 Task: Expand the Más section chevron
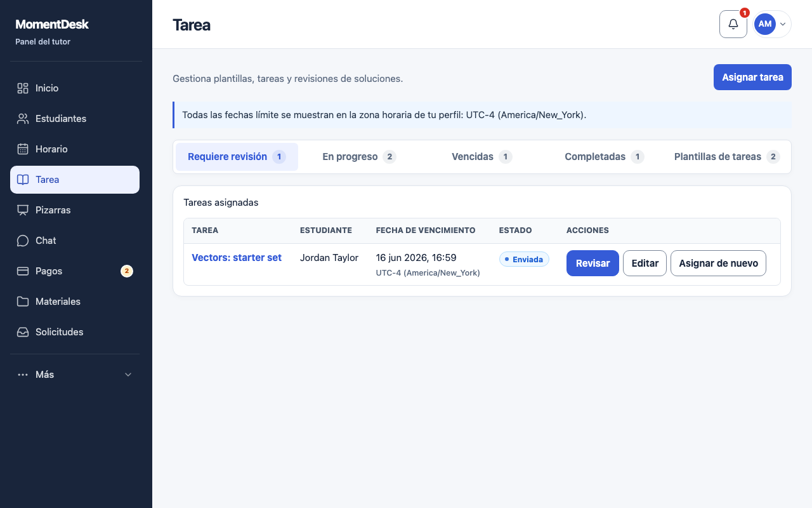click(x=128, y=375)
